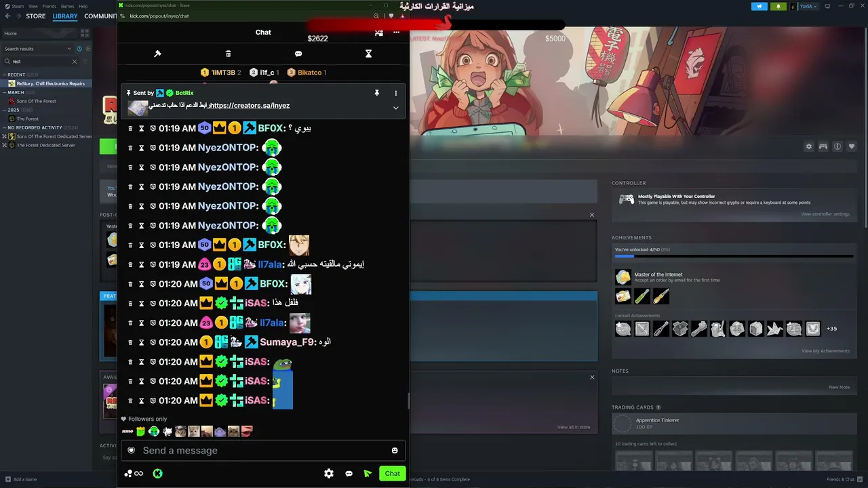Click the chat bubble icon beside the settings gear

point(349,474)
